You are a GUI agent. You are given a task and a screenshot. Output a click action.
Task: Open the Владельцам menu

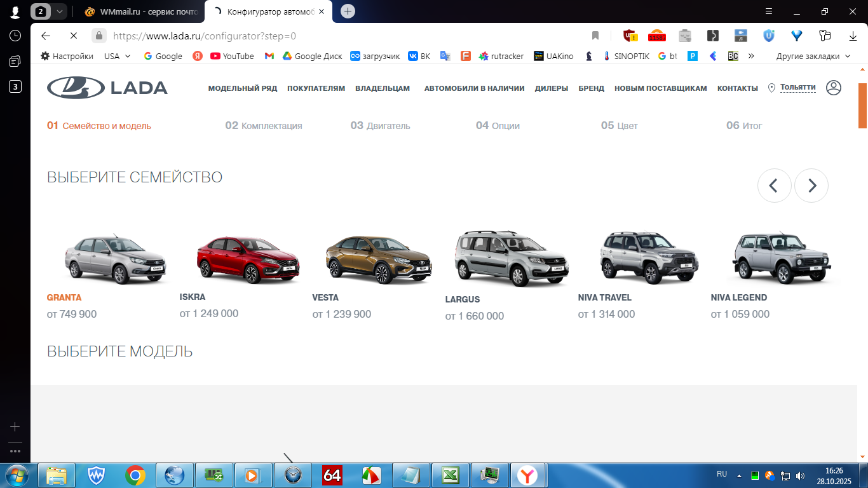[x=383, y=88]
